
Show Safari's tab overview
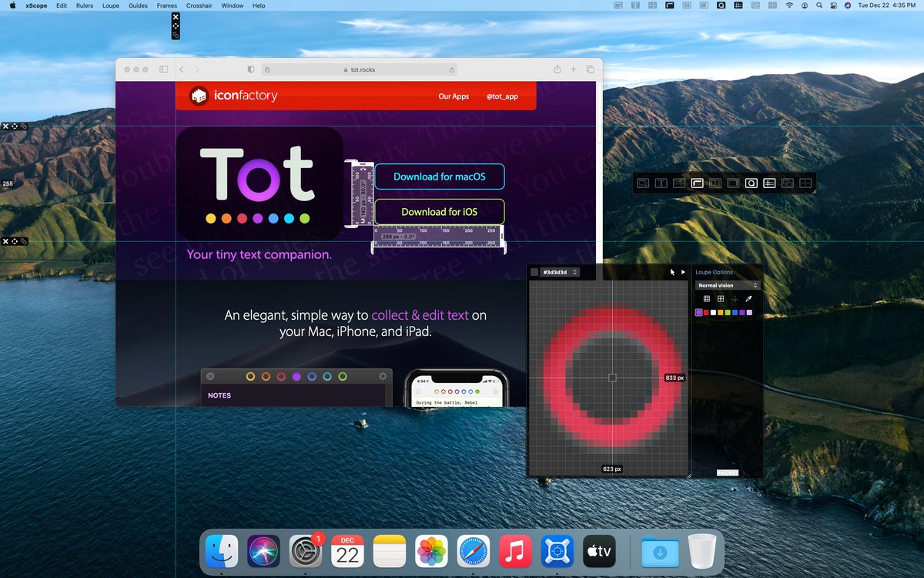pyautogui.click(x=591, y=69)
